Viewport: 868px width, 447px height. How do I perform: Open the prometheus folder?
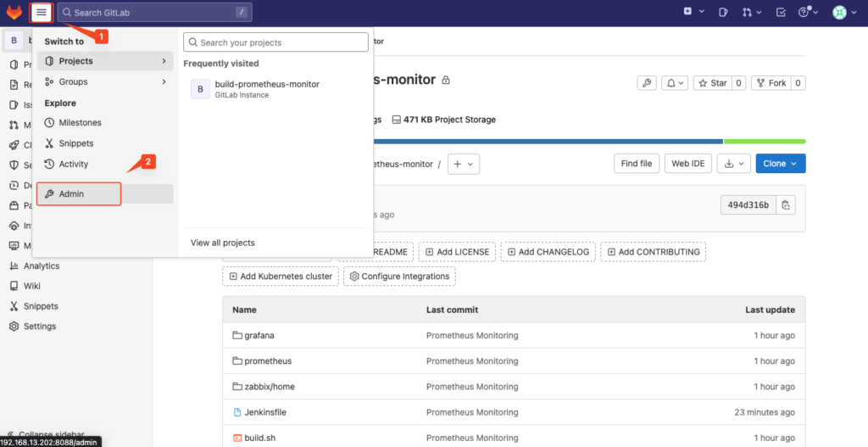pyautogui.click(x=268, y=360)
